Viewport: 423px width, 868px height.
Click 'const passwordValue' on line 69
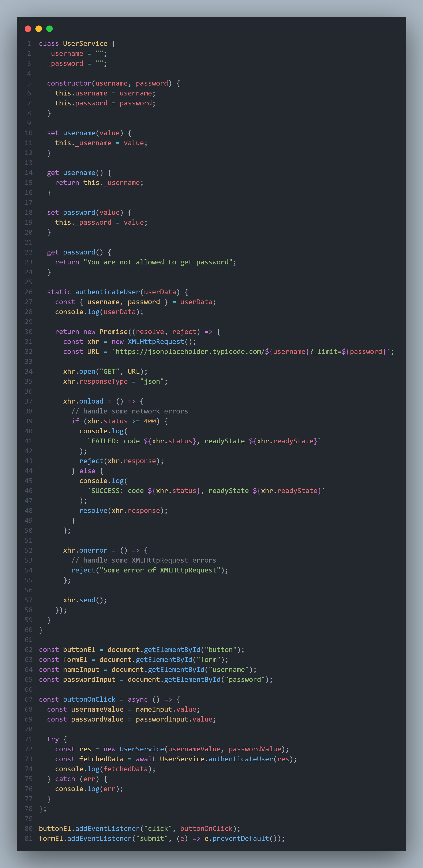[x=85, y=719]
